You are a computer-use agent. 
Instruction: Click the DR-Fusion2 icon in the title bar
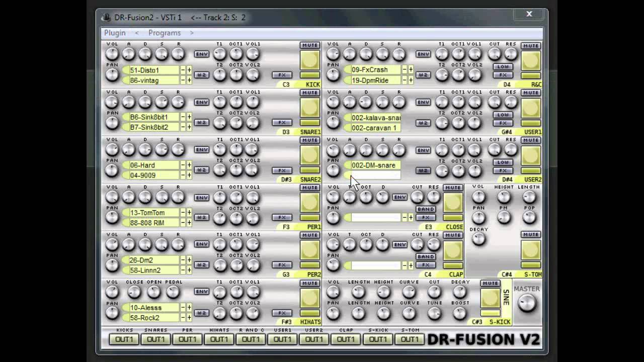[x=106, y=18]
